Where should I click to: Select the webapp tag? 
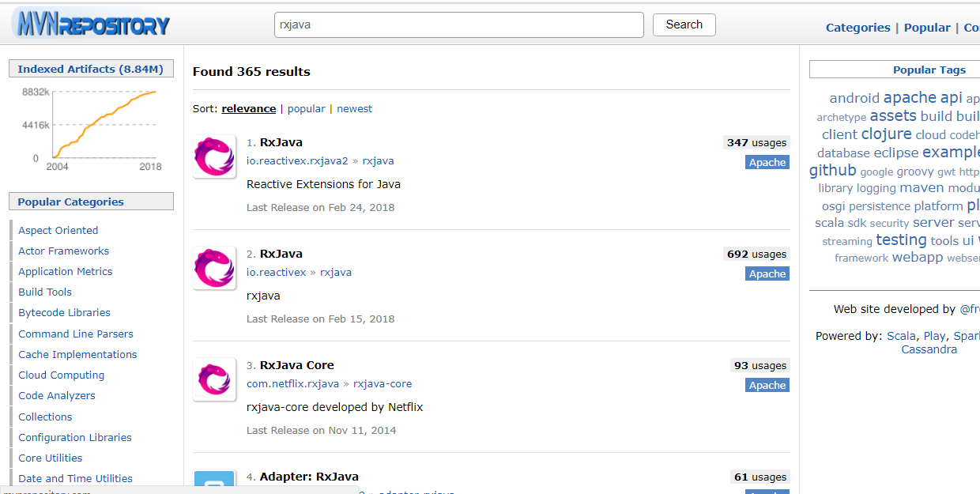pos(918,258)
